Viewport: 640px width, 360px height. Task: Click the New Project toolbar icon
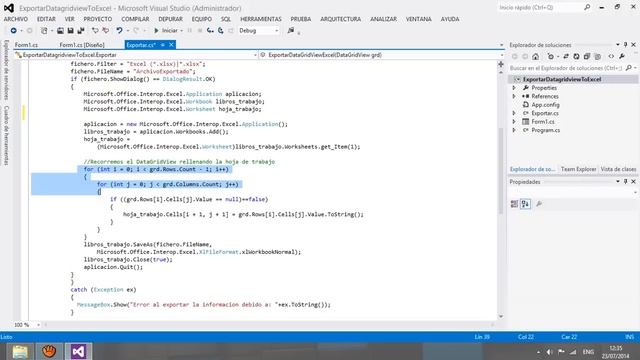[44, 31]
